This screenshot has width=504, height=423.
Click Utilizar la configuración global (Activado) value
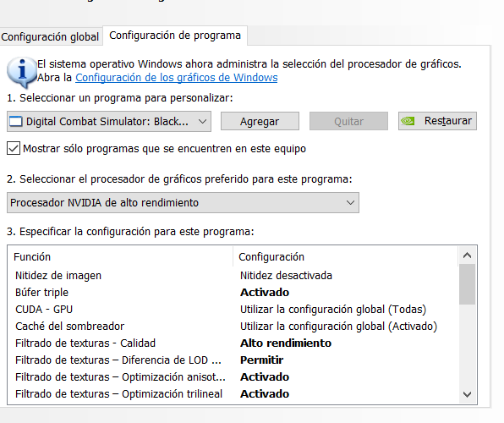click(x=338, y=327)
